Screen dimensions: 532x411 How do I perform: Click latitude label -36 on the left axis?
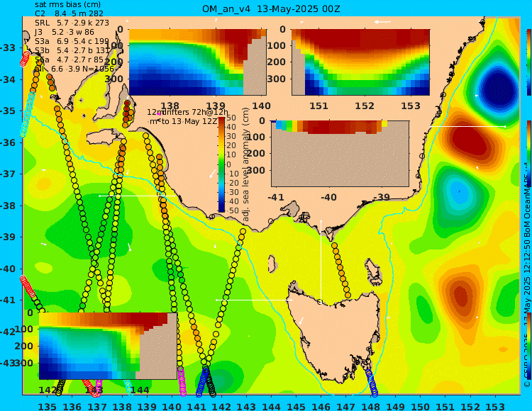8,142
